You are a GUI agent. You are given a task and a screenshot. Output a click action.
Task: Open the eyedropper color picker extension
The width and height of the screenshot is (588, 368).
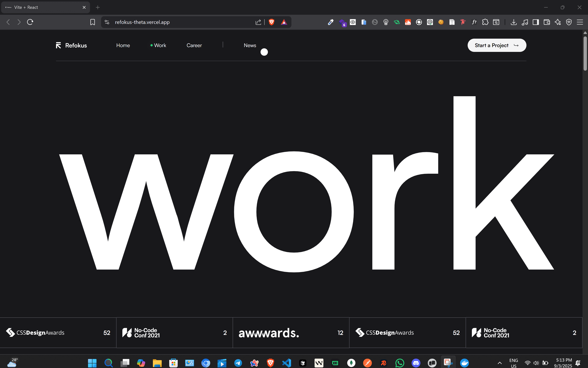[331, 22]
